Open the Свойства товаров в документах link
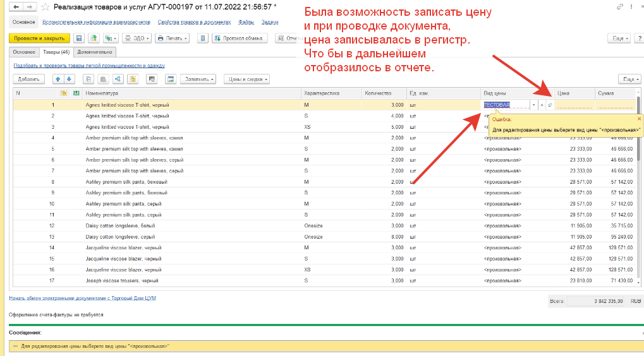The width and height of the screenshot is (644, 356). 194,21
